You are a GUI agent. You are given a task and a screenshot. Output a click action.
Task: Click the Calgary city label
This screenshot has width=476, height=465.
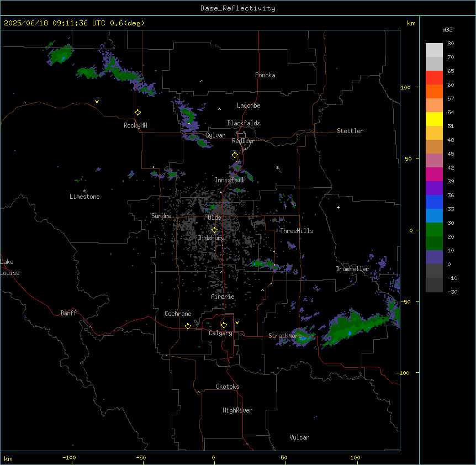click(x=220, y=333)
